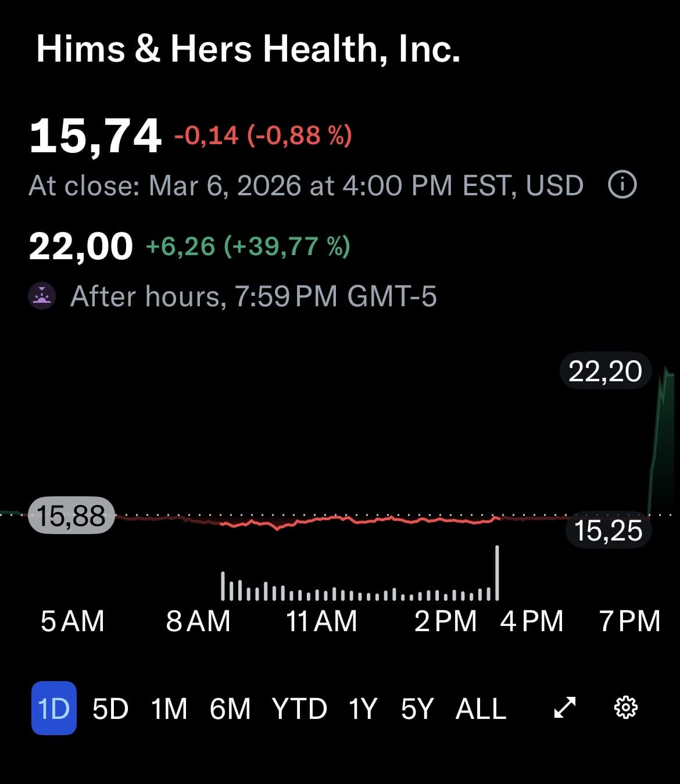Image resolution: width=680 pixels, height=784 pixels.
Task: Tap the after-hours sunset icon
Action: (42, 296)
